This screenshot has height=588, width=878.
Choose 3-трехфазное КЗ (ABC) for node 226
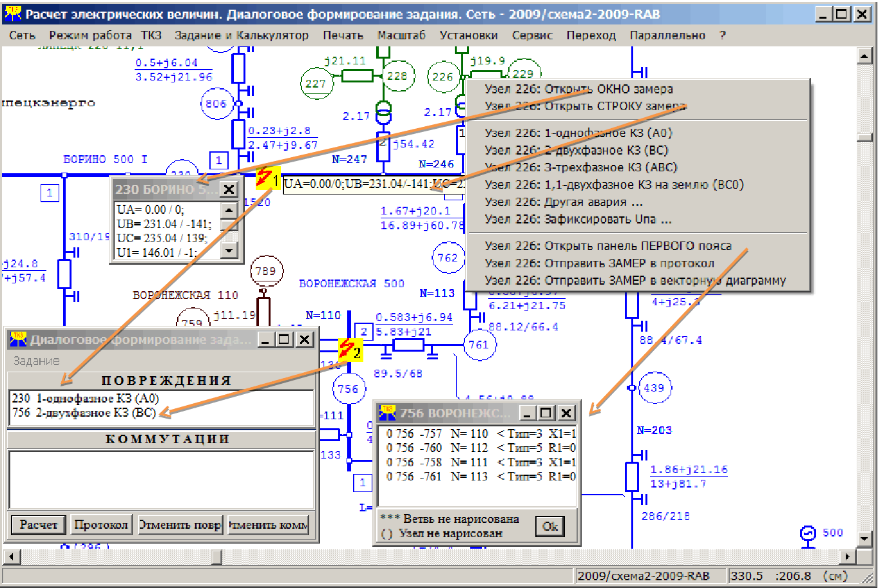click(580, 167)
